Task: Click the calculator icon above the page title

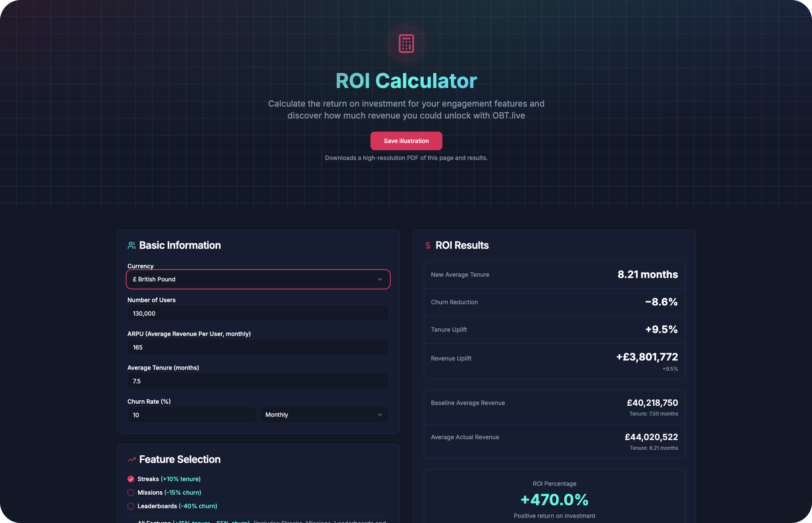Action: (x=406, y=43)
